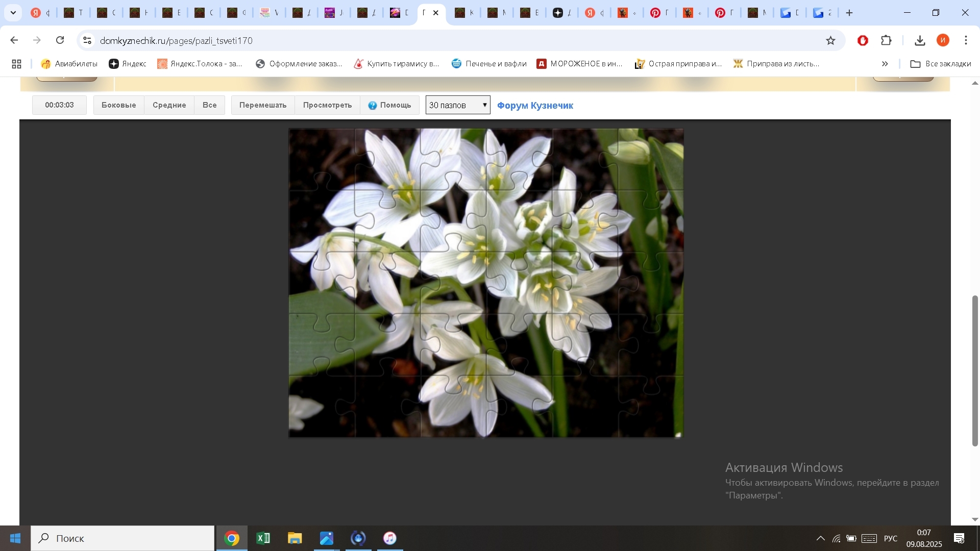Open Острая приправа bookmark

[x=678, y=64]
